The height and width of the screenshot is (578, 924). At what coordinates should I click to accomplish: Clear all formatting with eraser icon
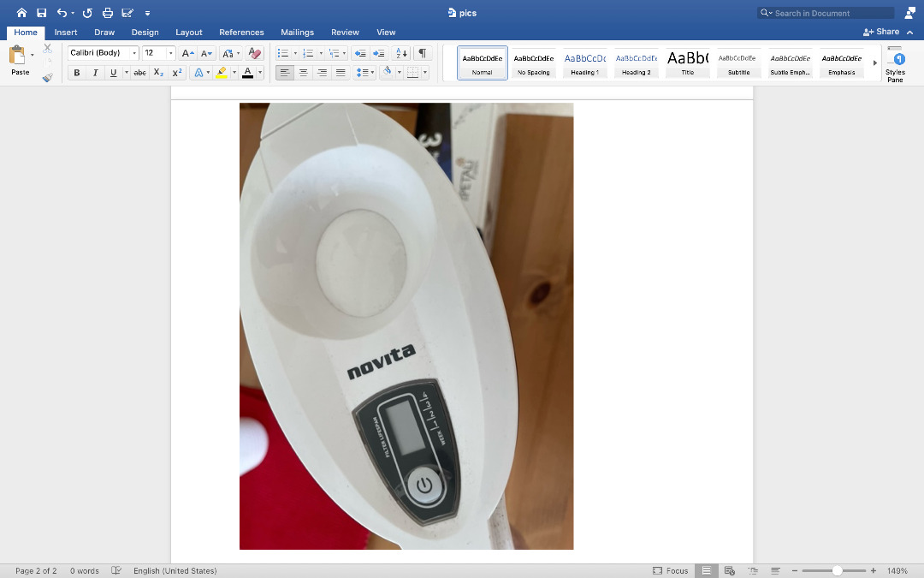(x=254, y=53)
